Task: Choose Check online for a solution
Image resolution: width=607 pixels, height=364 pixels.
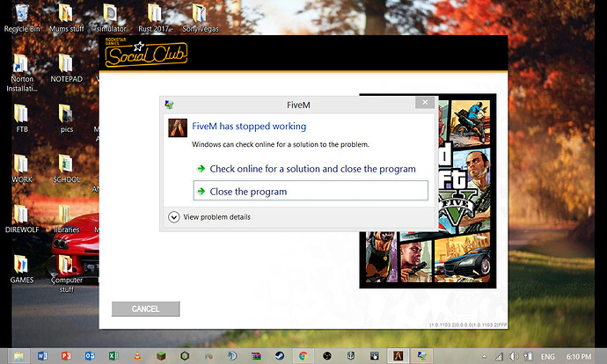Action: click(311, 169)
